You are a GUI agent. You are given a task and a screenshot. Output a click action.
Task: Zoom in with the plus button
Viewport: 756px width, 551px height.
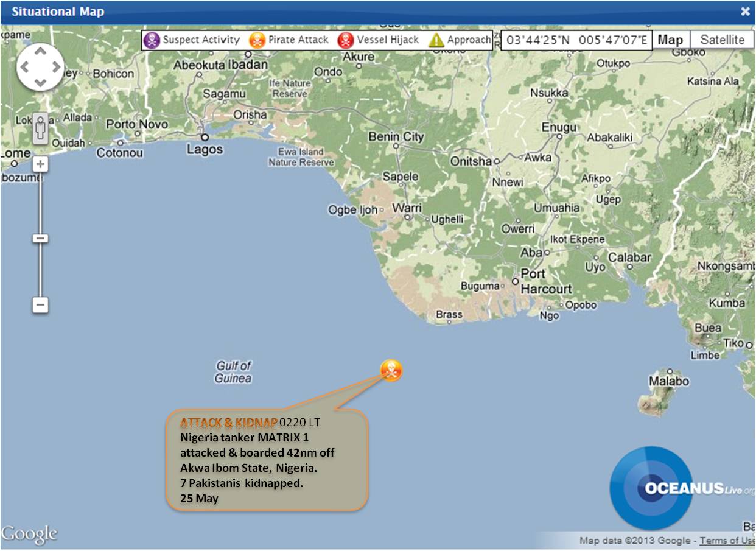pos(40,164)
